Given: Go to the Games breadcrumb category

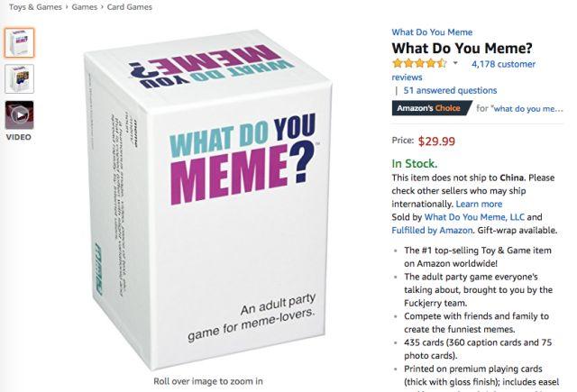Looking at the screenshot, I should pyautogui.click(x=85, y=7).
